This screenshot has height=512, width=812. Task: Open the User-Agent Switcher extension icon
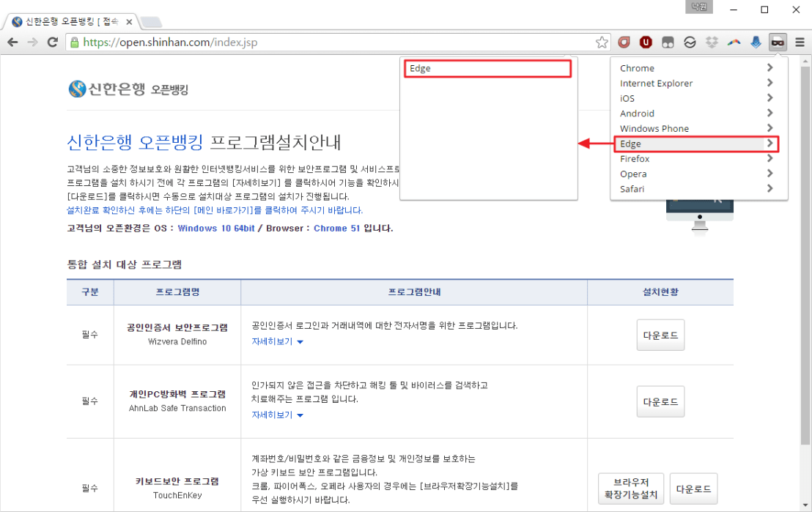coord(778,42)
